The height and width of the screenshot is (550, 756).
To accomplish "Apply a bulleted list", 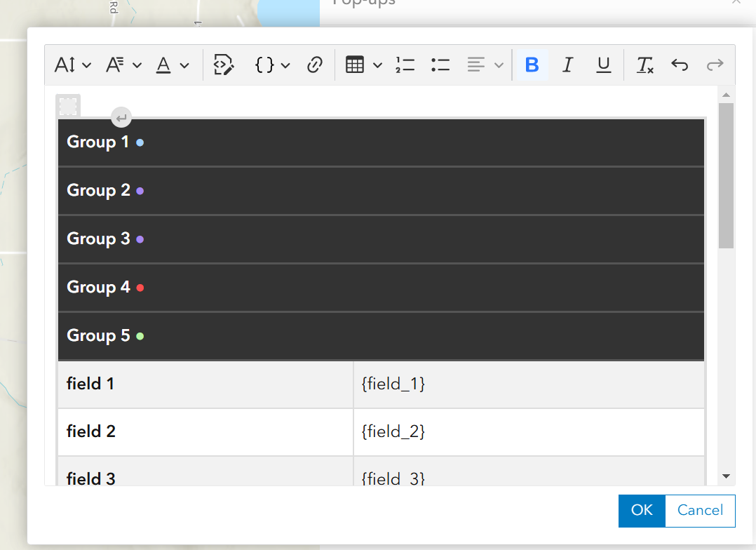I will click(x=440, y=65).
